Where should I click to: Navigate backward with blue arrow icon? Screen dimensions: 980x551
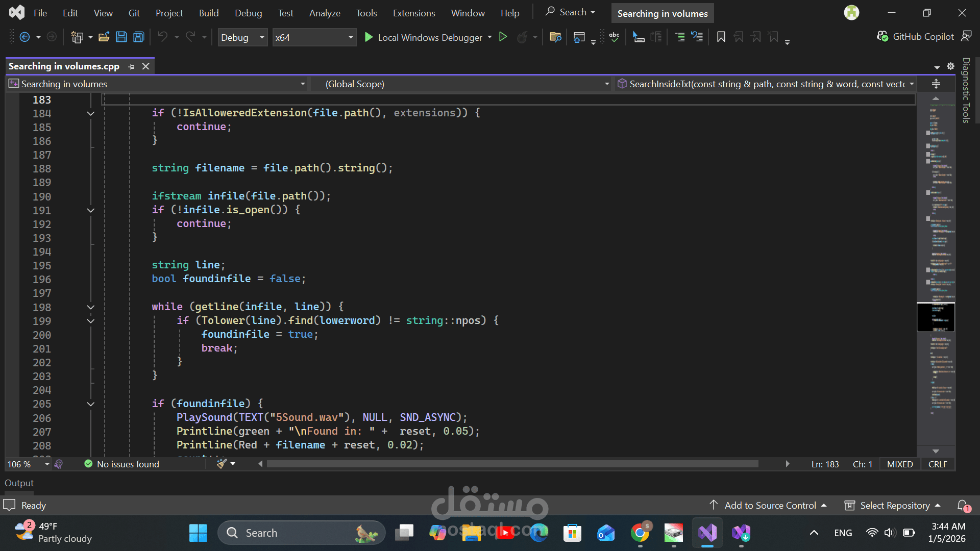(24, 37)
